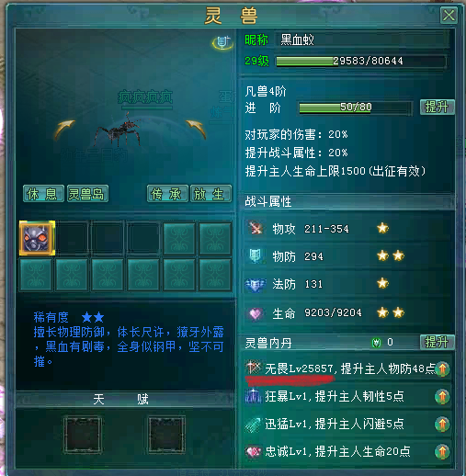Click the 进阶 50/80 progress bar
This screenshot has width=466, height=476.
356,108
